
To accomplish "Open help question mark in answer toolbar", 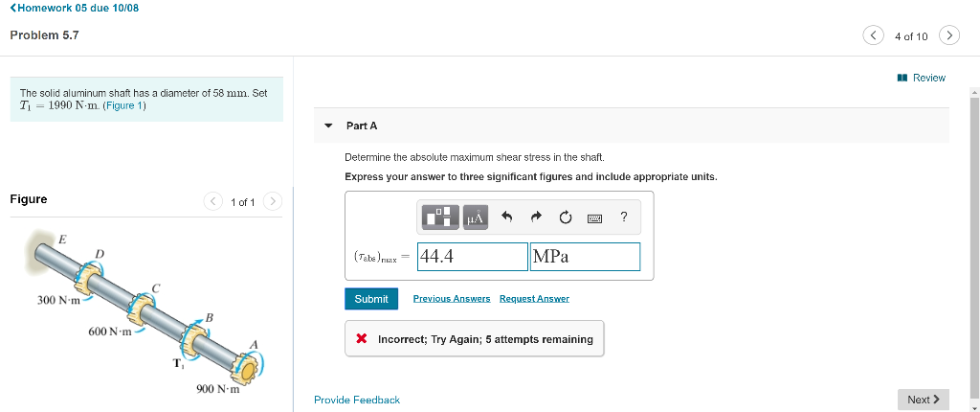I will 623,217.
